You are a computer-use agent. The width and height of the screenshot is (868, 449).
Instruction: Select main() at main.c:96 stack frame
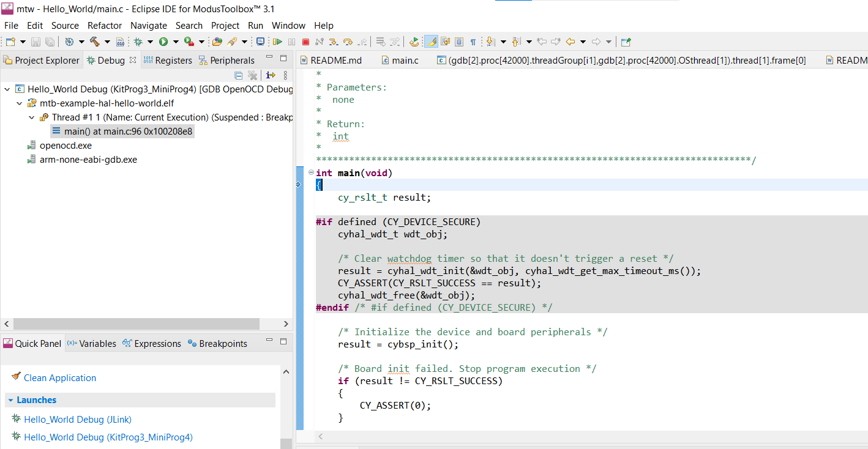pos(122,131)
